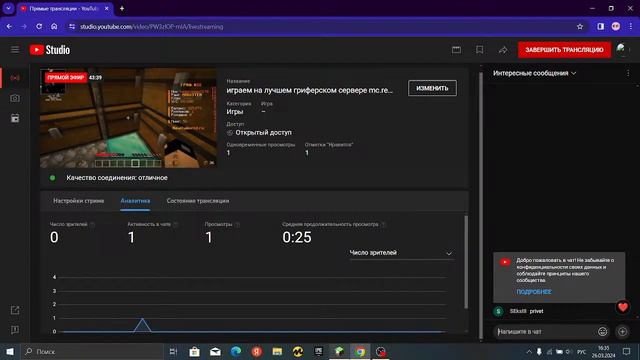This screenshot has height=360, width=640.
Task: Open the channel account avatar
Action: tap(622, 50)
